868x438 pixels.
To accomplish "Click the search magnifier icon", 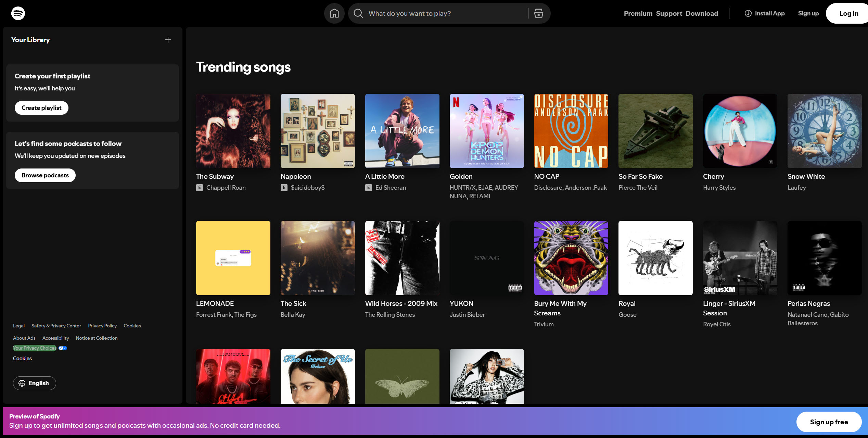I will (x=358, y=13).
